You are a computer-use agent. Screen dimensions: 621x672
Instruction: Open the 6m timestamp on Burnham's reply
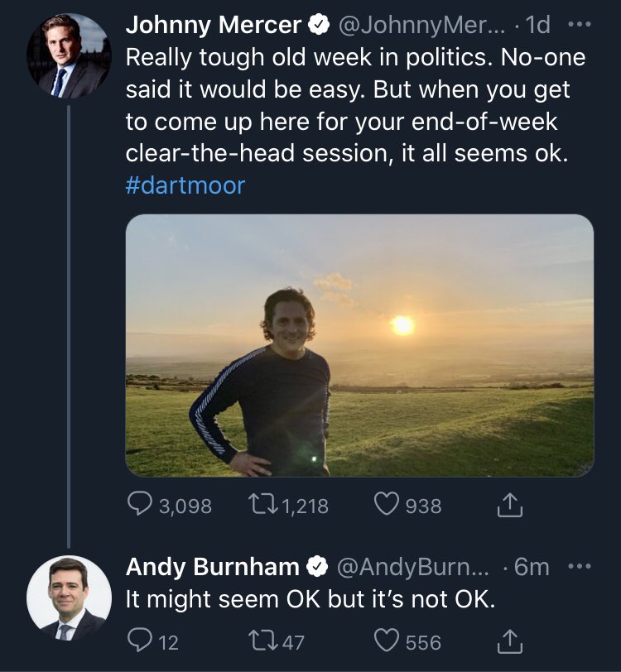click(x=531, y=567)
